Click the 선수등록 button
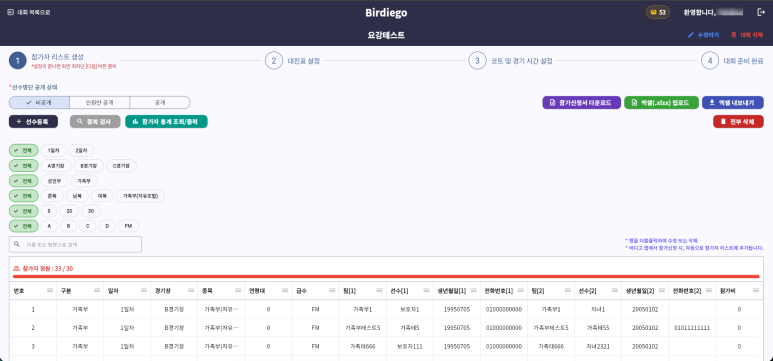773x361 pixels. (x=34, y=122)
